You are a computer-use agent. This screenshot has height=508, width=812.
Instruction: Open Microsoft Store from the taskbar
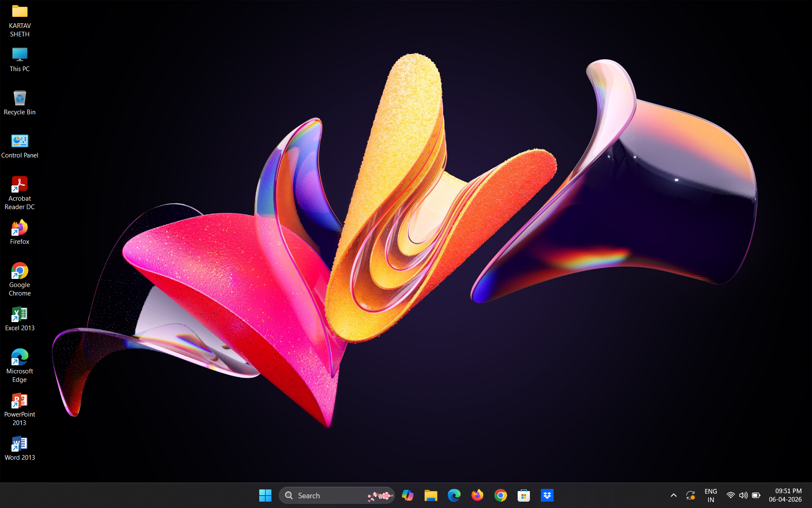point(524,495)
